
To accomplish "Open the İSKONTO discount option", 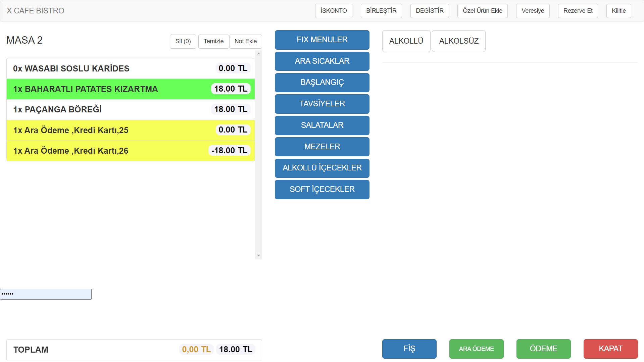I will (333, 11).
